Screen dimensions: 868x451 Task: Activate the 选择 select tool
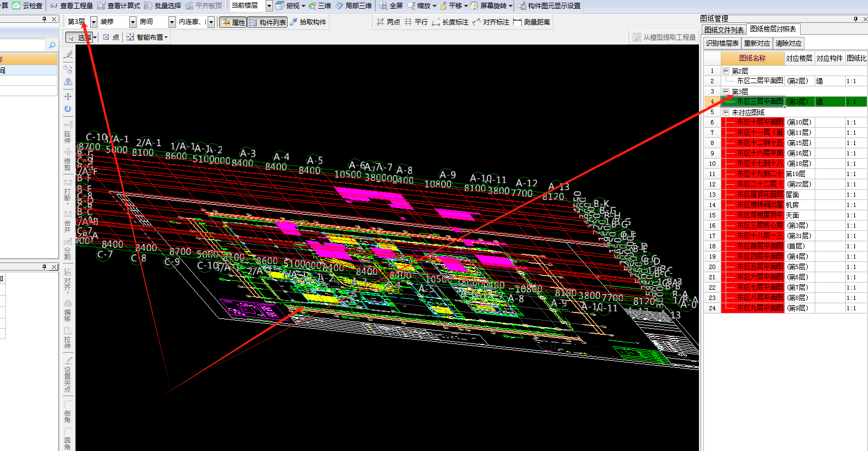pos(79,37)
